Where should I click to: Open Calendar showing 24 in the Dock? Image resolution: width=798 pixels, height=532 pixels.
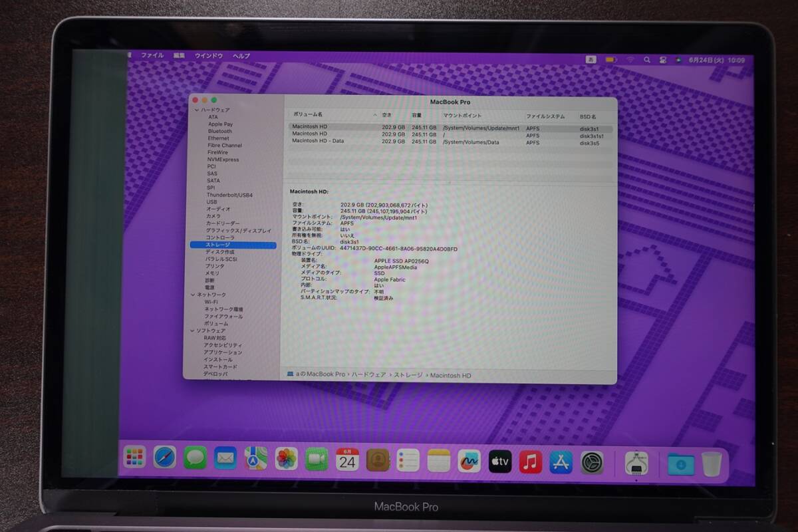[348, 459]
